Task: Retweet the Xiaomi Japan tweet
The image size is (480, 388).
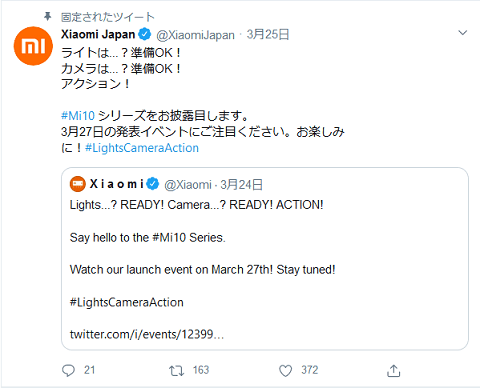Action: (x=176, y=371)
